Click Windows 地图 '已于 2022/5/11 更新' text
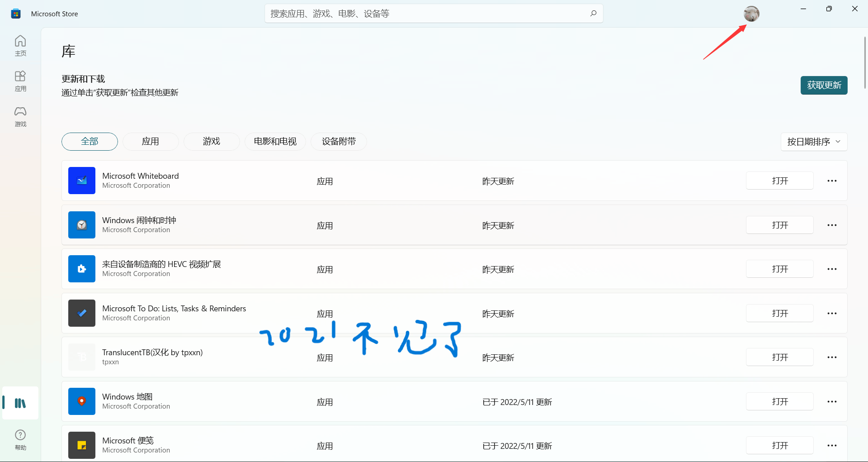This screenshot has width=868, height=462. [x=517, y=402]
